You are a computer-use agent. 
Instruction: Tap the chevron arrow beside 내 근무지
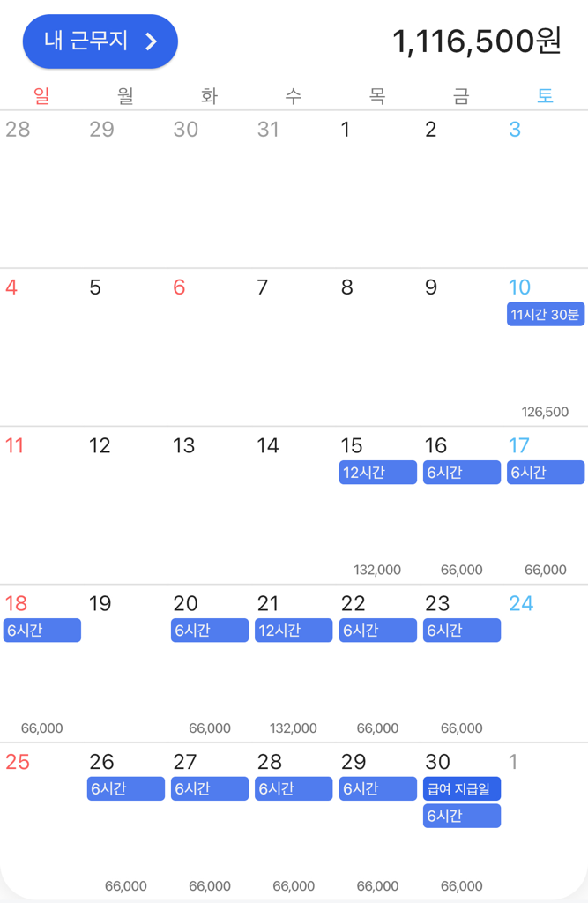(x=151, y=41)
